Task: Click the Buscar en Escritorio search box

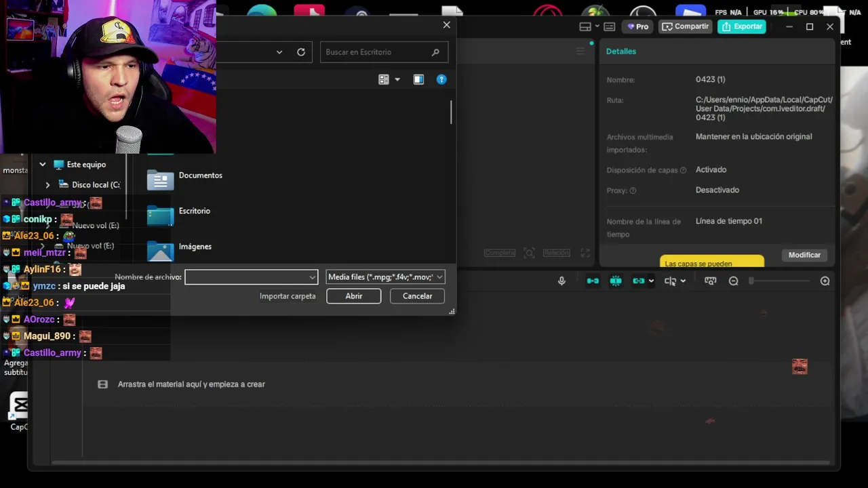Action: click(384, 52)
